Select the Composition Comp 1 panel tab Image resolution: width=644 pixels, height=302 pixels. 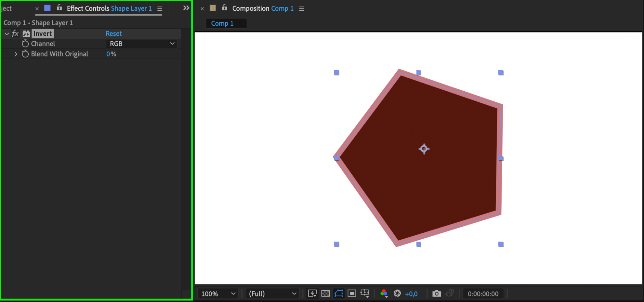pos(263,8)
